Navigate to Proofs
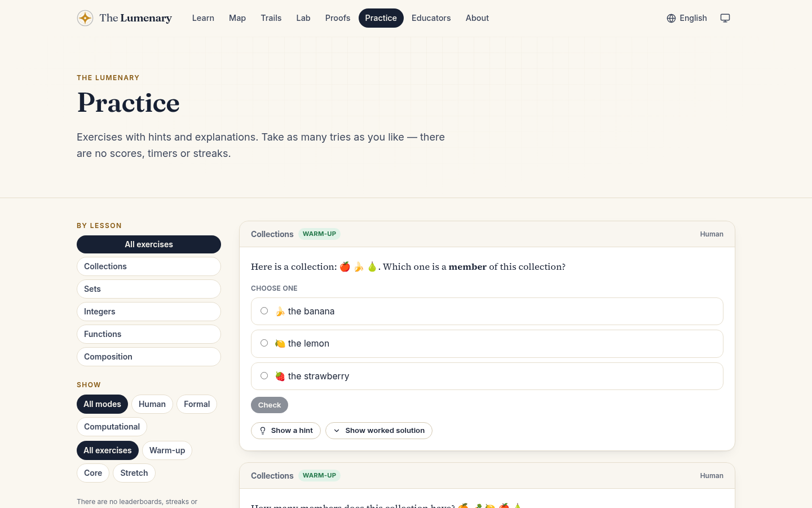This screenshot has width=812, height=508. pos(338,18)
